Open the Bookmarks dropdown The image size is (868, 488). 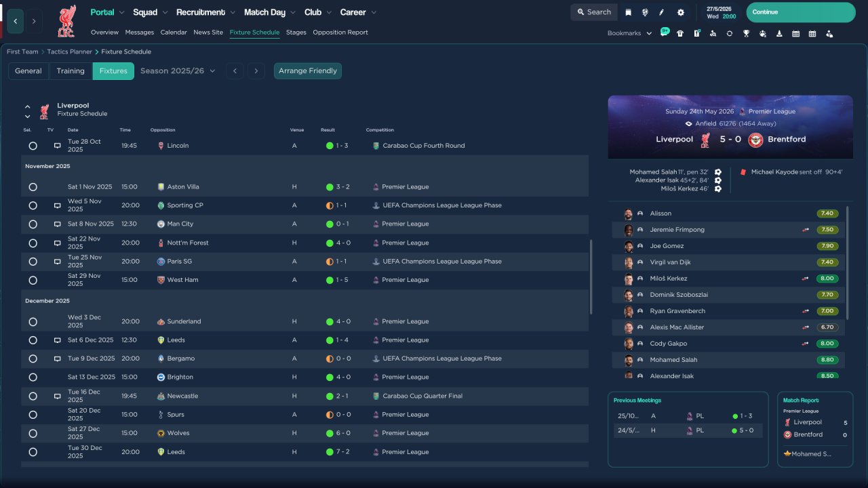point(629,33)
